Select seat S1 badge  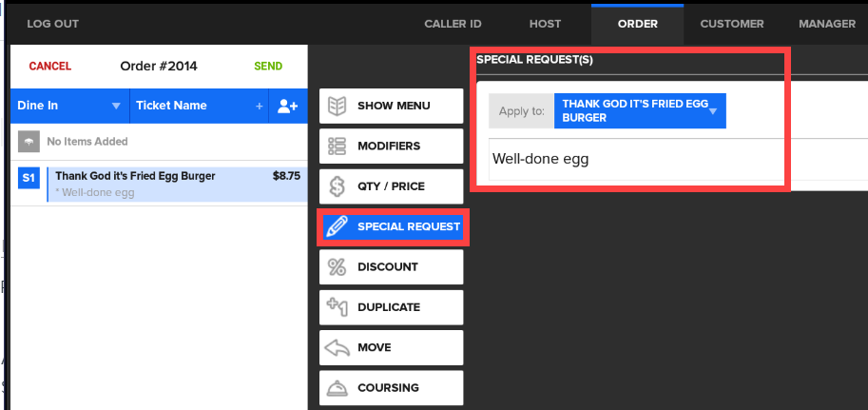(29, 178)
